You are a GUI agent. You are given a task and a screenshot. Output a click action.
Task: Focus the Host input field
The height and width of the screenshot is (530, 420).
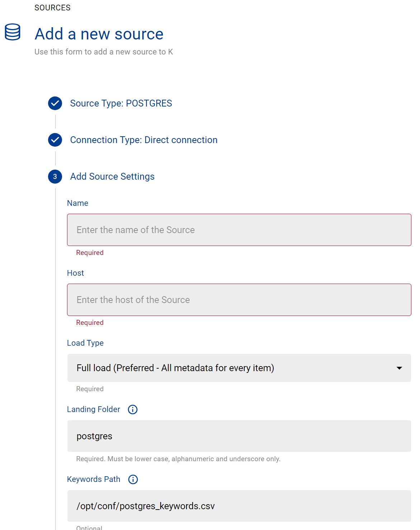click(x=239, y=300)
